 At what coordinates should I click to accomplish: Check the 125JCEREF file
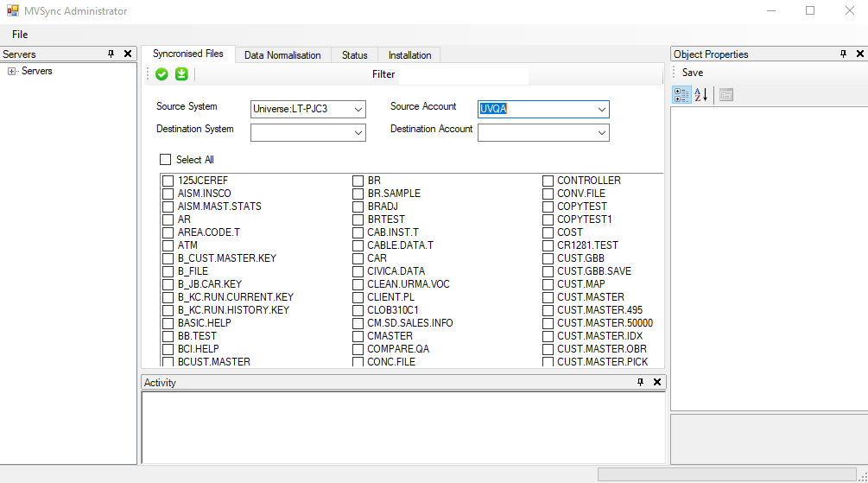(x=168, y=181)
